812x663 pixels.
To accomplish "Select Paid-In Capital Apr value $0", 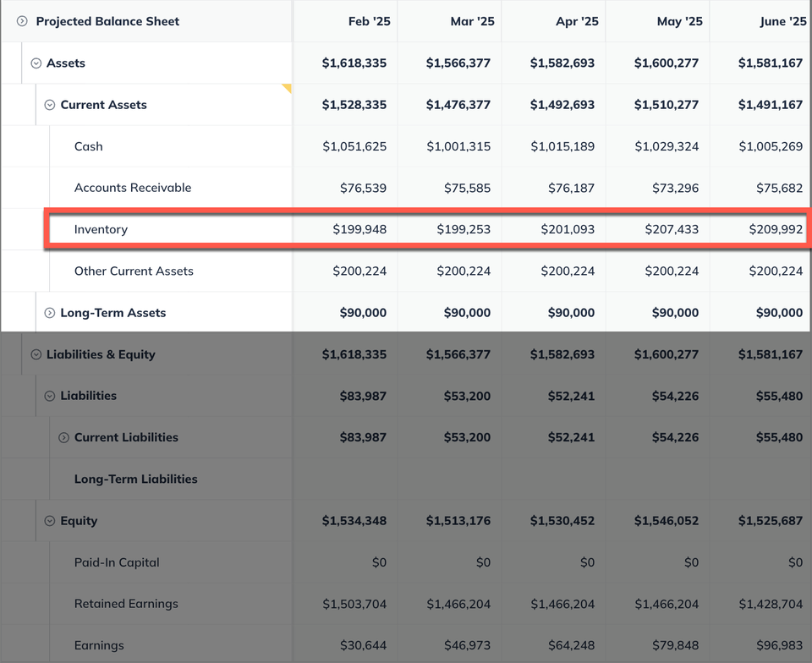I will pos(587,562).
